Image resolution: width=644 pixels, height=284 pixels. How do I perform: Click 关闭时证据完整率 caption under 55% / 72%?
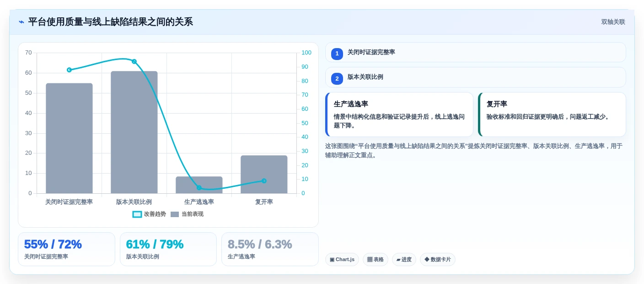click(x=46, y=257)
